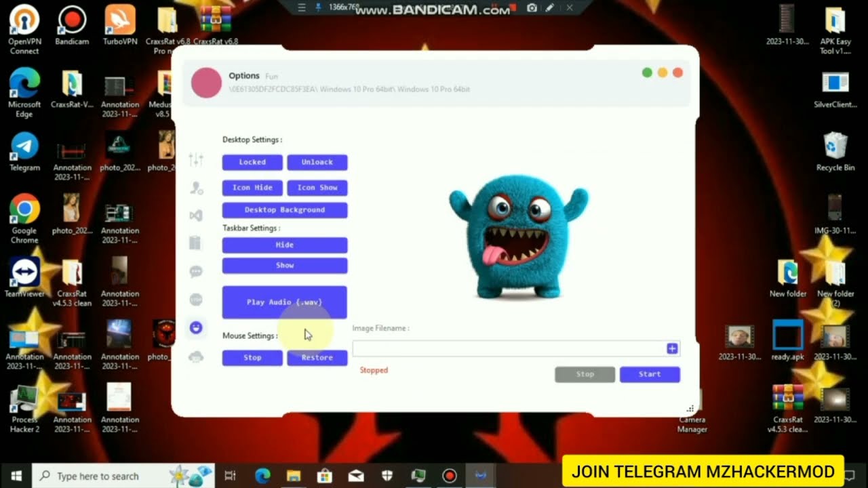Click the taskbar search box
The image size is (868, 488).
124,476
